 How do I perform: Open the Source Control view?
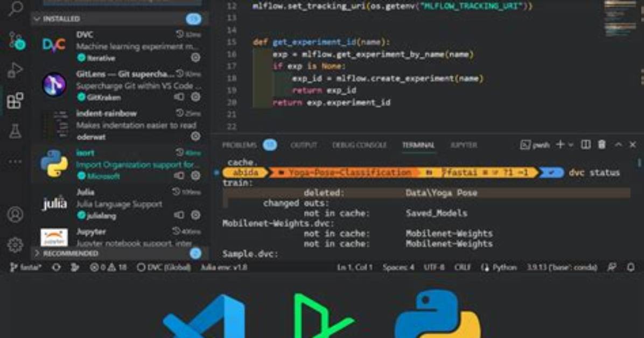coord(17,40)
